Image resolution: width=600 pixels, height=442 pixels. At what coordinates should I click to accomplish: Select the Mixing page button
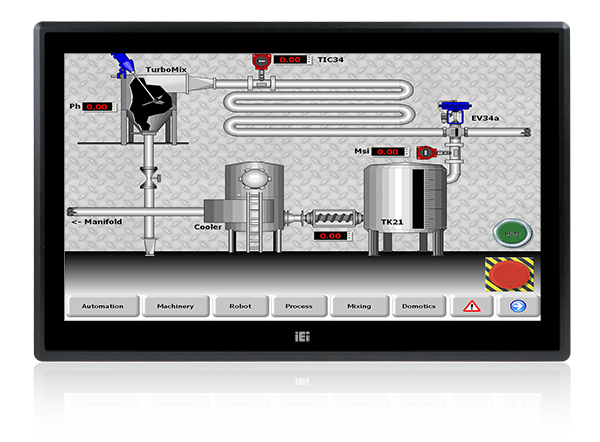358,306
